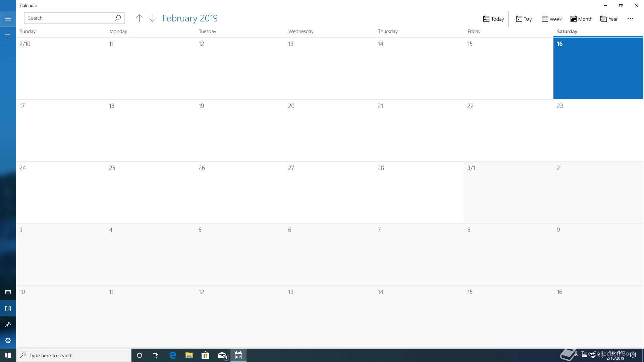Open File Explorer from the taskbar
The height and width of the screenshot is (362, 644).
pos(189,355)
